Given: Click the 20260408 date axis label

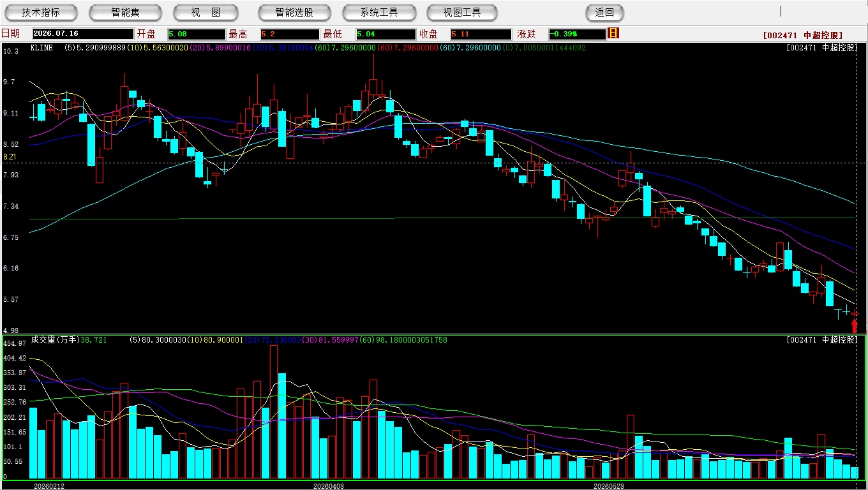Looking at the screenshot, I should pyautogui.click(x=328, y=486).
